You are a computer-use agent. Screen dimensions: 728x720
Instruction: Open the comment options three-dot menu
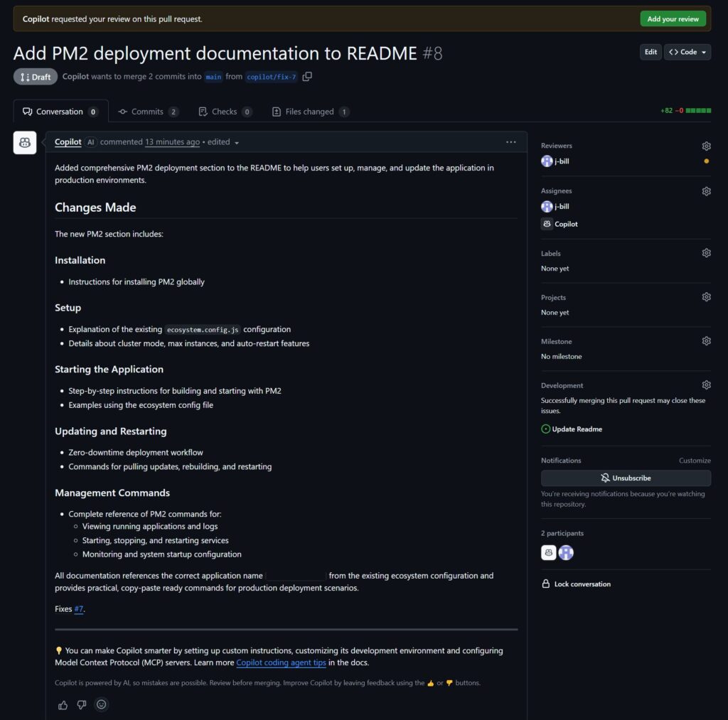coord(510,142)
